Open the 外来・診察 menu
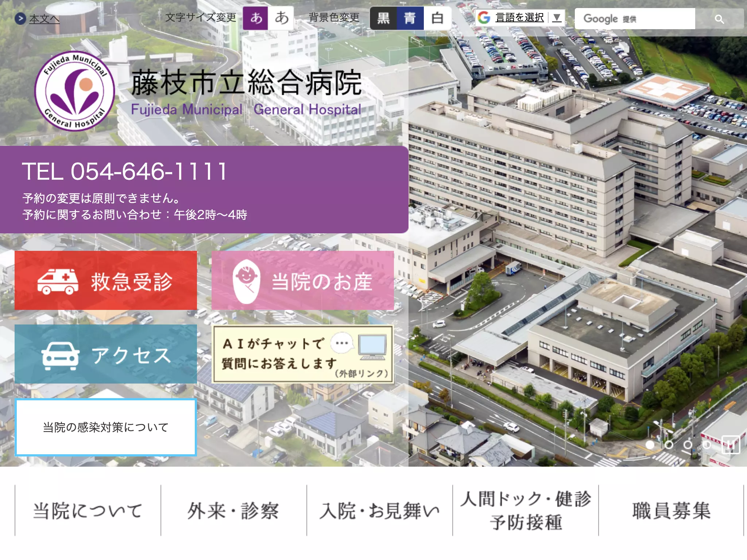 pyautogui.click(x=234, y=510)
